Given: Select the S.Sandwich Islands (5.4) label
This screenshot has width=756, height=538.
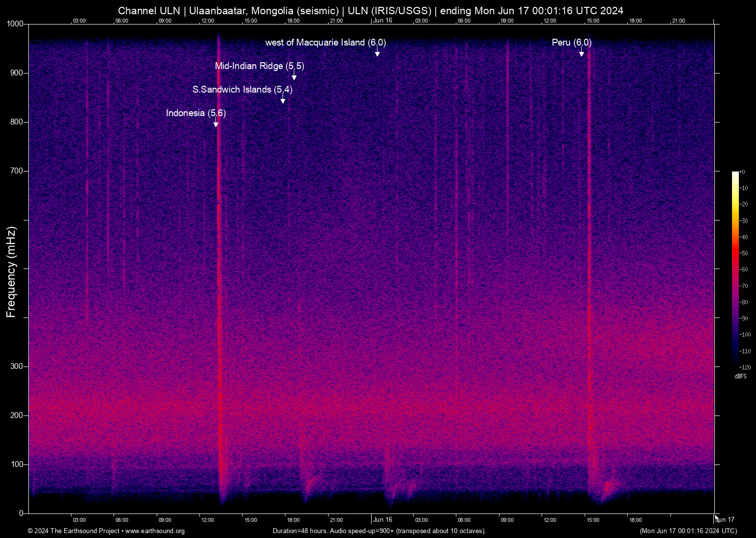Looking at the screenshot, I should pos(242,90).
